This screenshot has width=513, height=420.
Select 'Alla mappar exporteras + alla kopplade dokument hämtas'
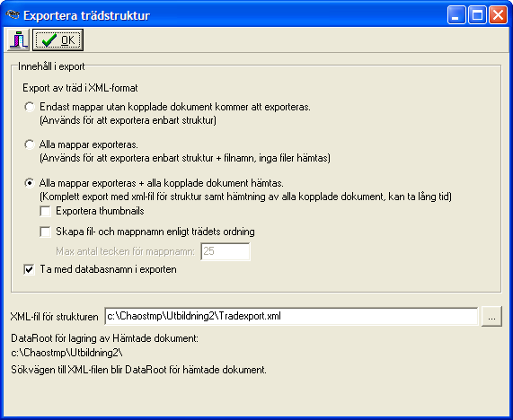tap(30, 183)
